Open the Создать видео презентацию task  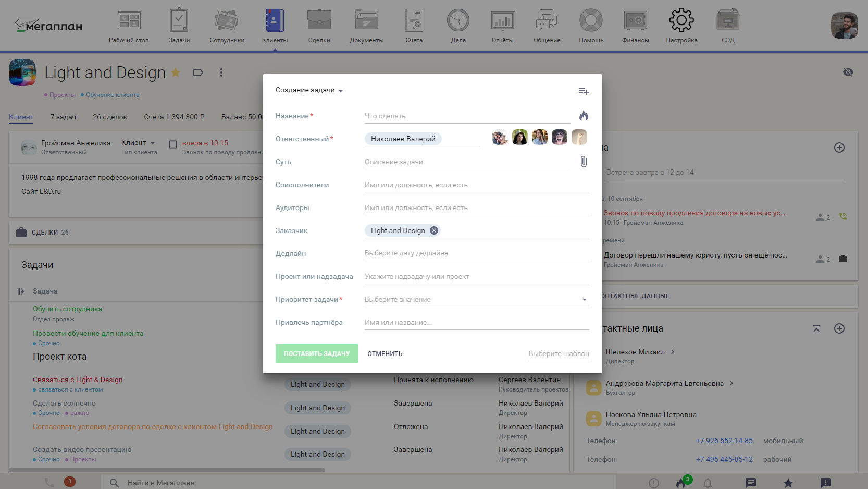82,449
